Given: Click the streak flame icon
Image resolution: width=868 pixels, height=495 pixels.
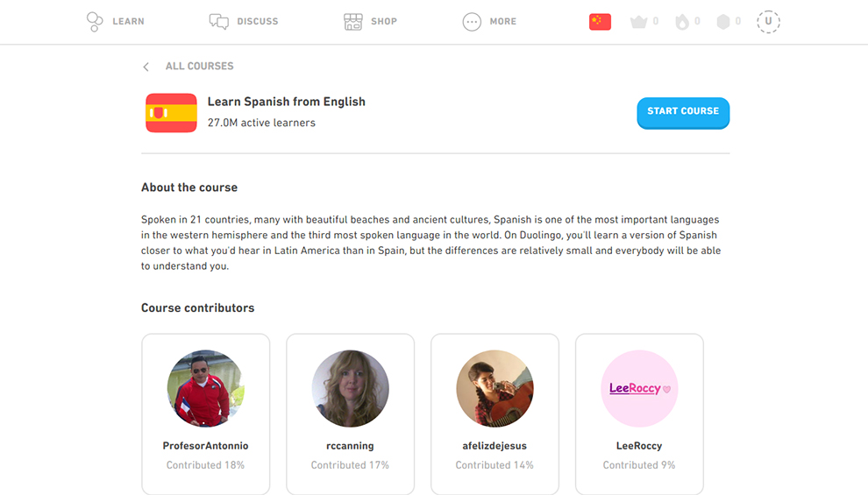Looking at the screenshot, I should tap(682, 22).
